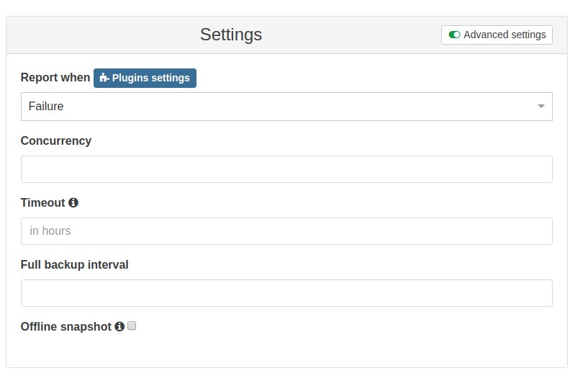
Task: Click the Timeout label text
Action: click(42, 202)
